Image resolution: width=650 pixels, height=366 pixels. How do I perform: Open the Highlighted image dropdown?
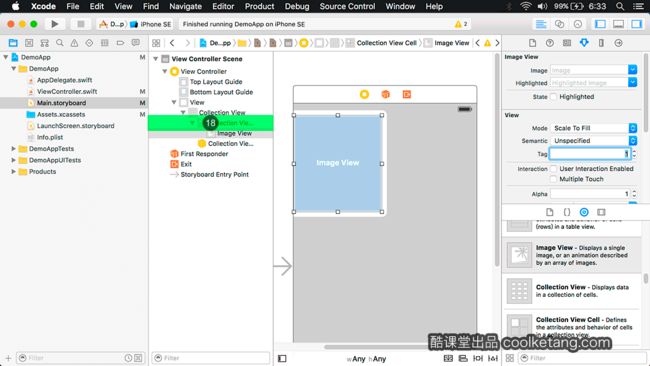point(633,82)
